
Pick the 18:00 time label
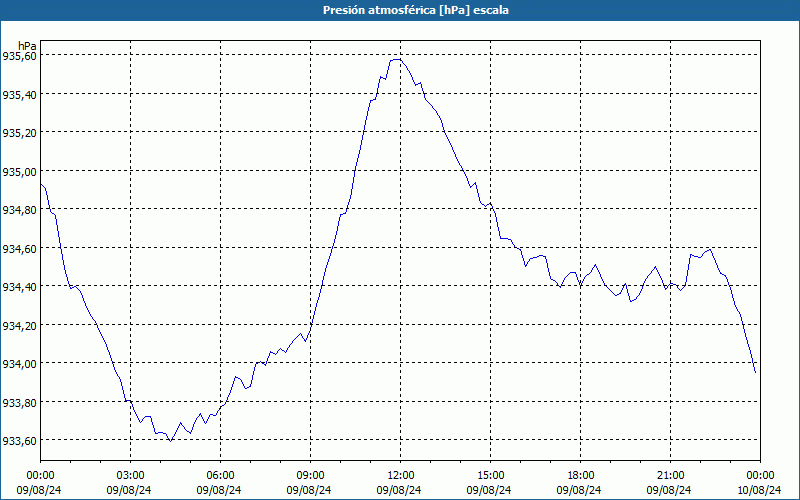coord(580,476)
